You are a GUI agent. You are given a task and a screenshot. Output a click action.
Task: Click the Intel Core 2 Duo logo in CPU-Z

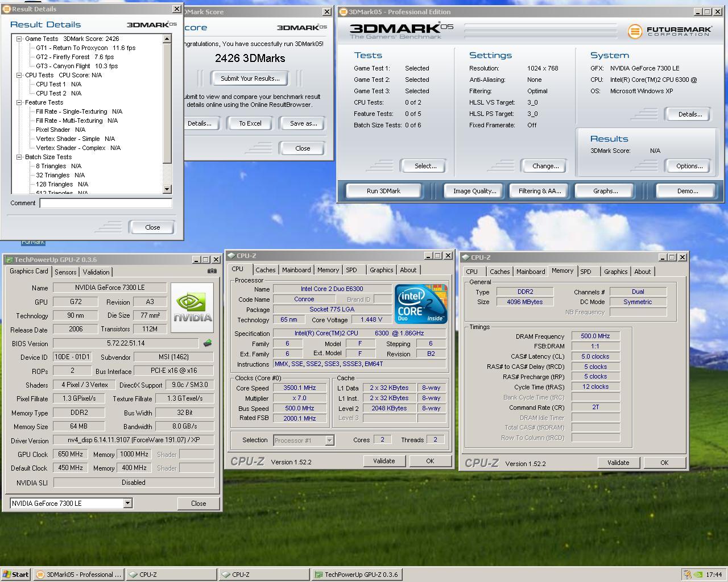click(x=421, y=304)
